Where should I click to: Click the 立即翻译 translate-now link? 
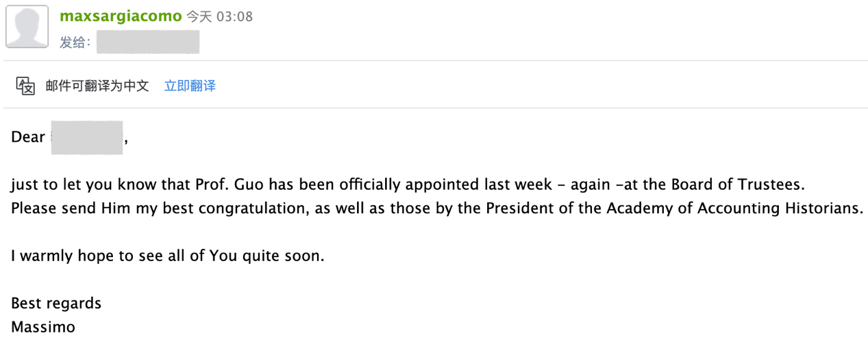tap(190, 86)
